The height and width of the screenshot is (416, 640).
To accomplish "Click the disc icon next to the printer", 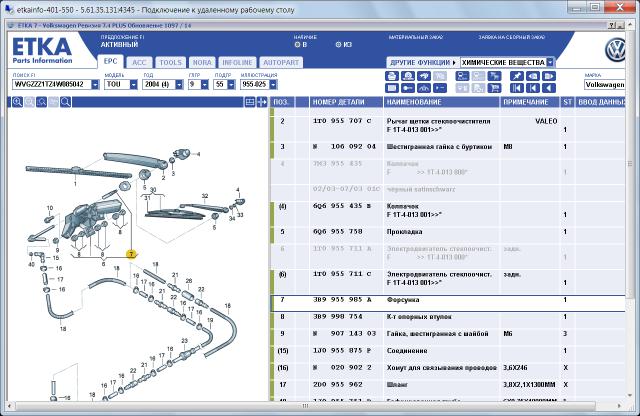I will pos(408,76).
